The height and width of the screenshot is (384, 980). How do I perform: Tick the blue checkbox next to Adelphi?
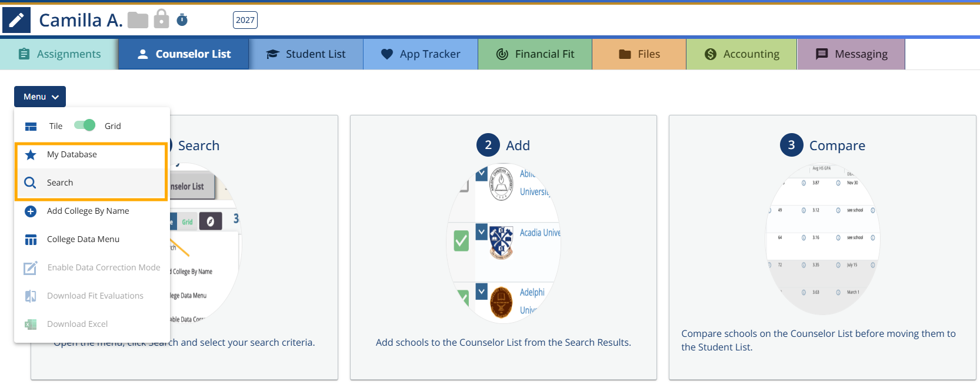point(481,291)
